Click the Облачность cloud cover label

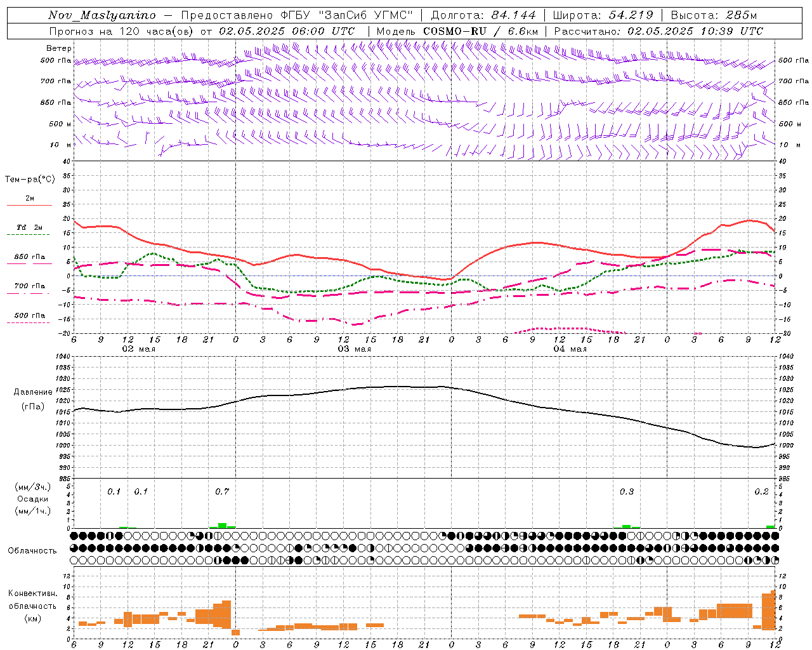click(x=32, y=551)
